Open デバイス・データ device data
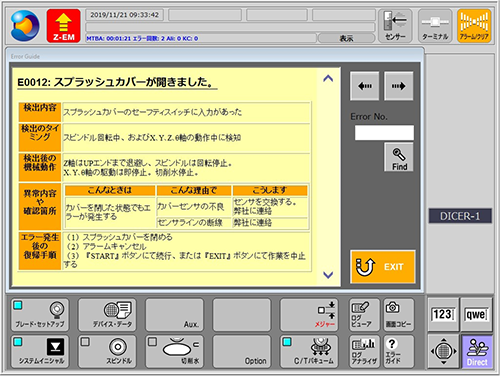The image size is (500, 376). pos(107,315)
